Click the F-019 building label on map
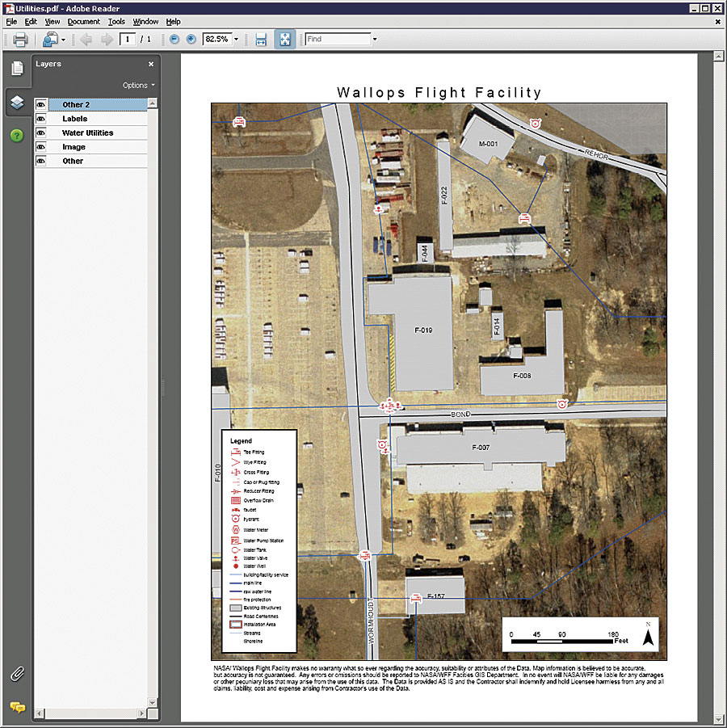The image size is (727, 728). pos(423,330)
